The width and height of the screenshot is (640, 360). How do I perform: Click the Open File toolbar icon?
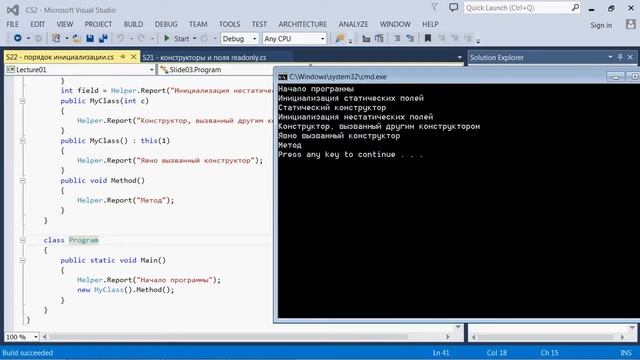click(x=76, y=38)
